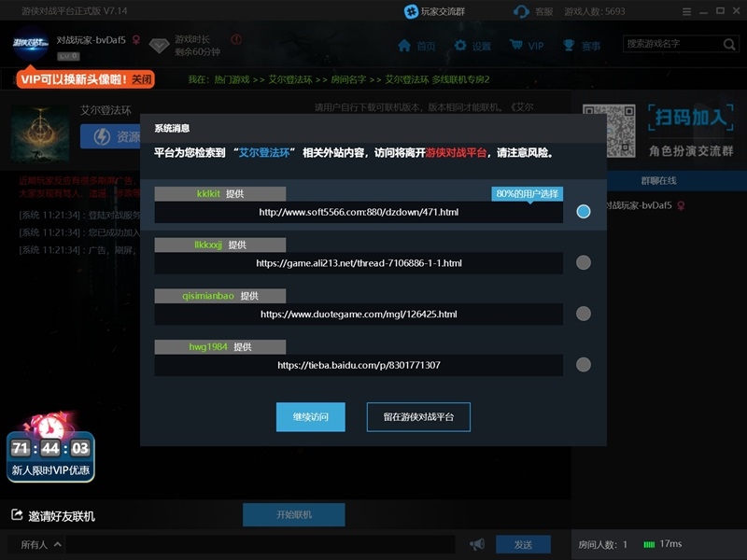Click the chat message input field
Image resolution: width=747 pixels, height=560 pixels.
pos(261,544)
